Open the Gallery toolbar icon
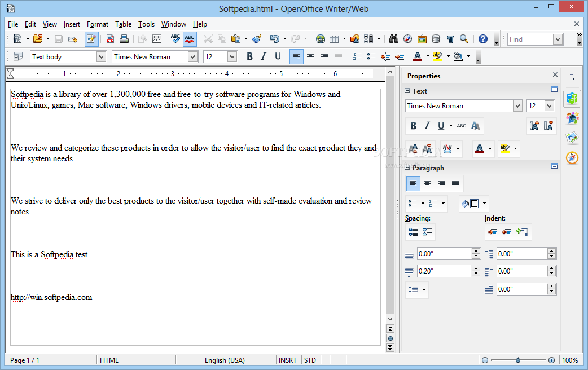The height and width of the screenshot is (370, 588). (x=422, y=39)
